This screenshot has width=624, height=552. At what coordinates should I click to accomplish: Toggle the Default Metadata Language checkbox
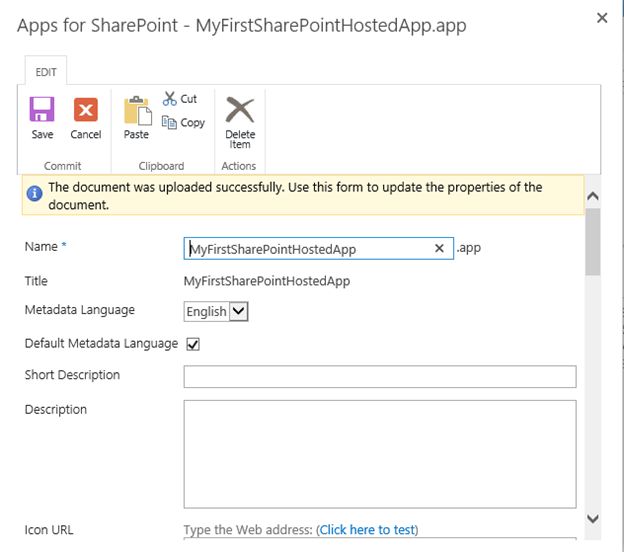click(x=193, y=344)
